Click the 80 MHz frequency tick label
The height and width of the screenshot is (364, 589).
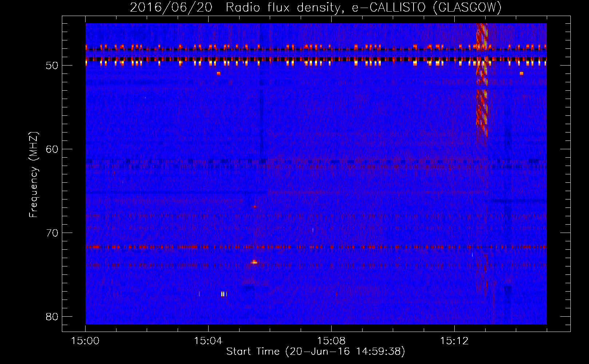[x=52, y=317]
